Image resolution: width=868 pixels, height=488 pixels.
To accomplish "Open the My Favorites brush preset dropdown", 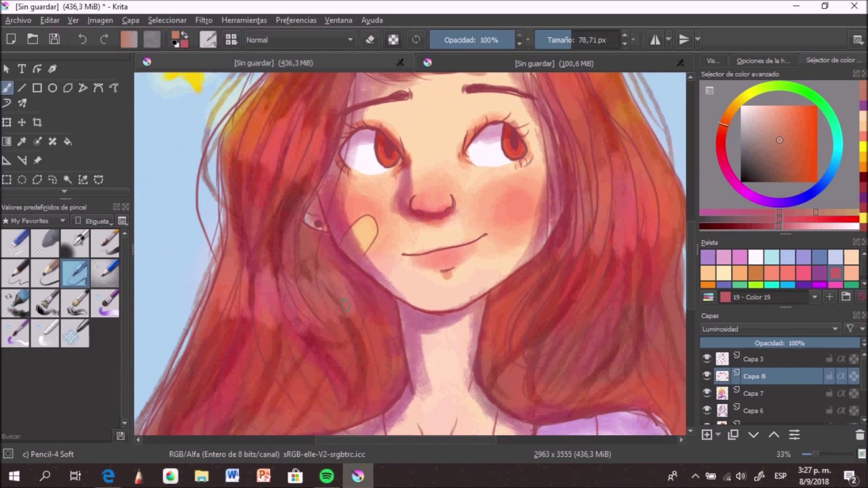I will [x=34, y=221].
